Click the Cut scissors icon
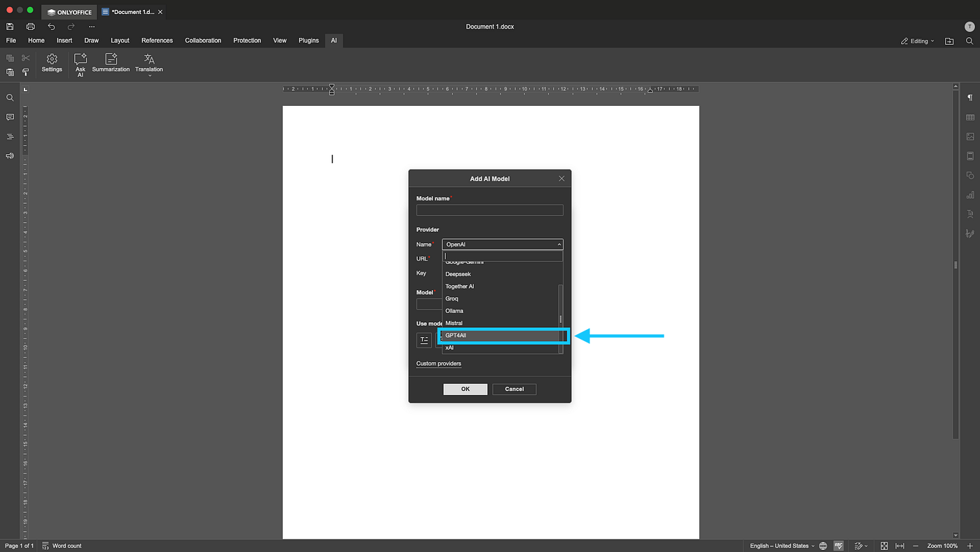The height and width of the screenshot is (552, 980). (x=26, y=58)
